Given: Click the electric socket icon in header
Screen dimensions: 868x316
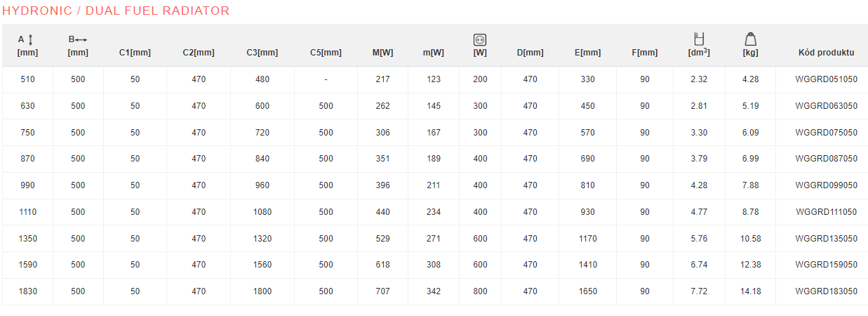Looking at the screenshot, I should pos(480,40).
